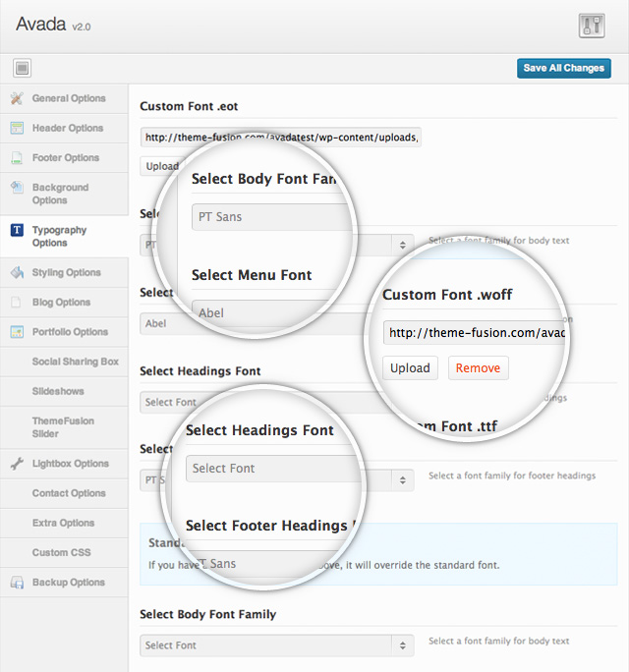629x672 pixels.
Task: Switch to the Custom CSS section
Action: pos(61,552)
